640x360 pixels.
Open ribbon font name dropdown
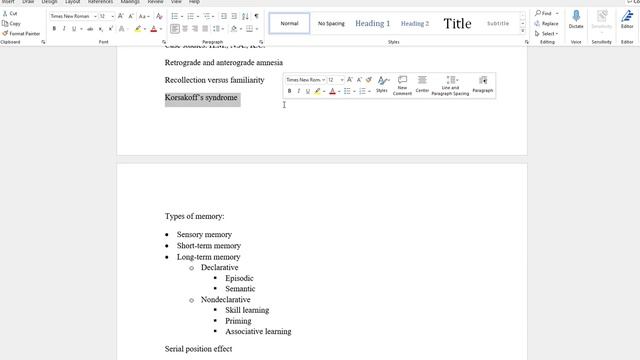coord(95,16)
